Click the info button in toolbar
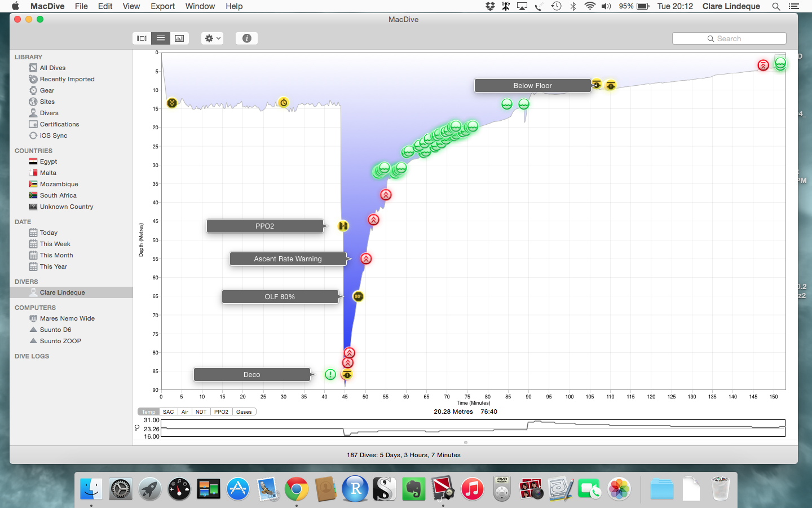The height and width of the screenshot is (508, 812). click(x=246, y=38)
